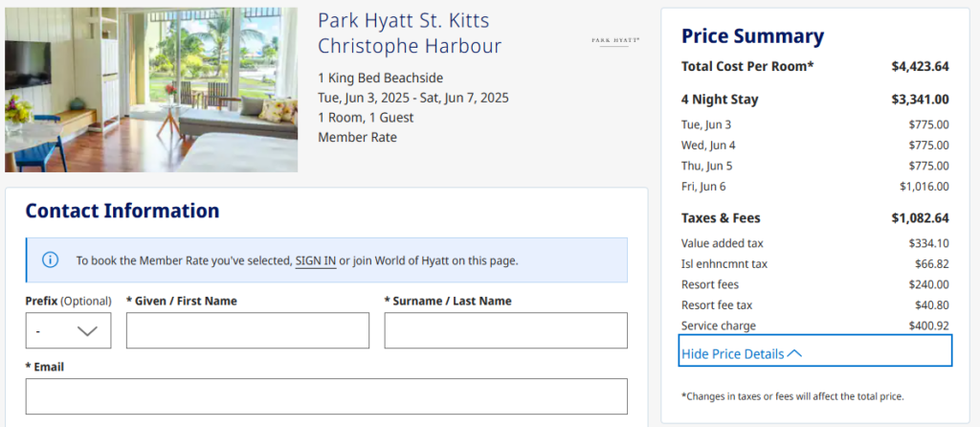Click the Value added tax amount $334.10
Screen dimensions: 980x427
pos(928,243)
